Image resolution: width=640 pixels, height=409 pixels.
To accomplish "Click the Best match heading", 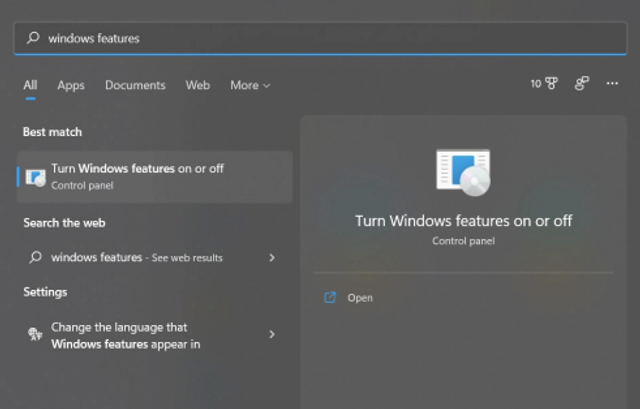I will (52, 132).
